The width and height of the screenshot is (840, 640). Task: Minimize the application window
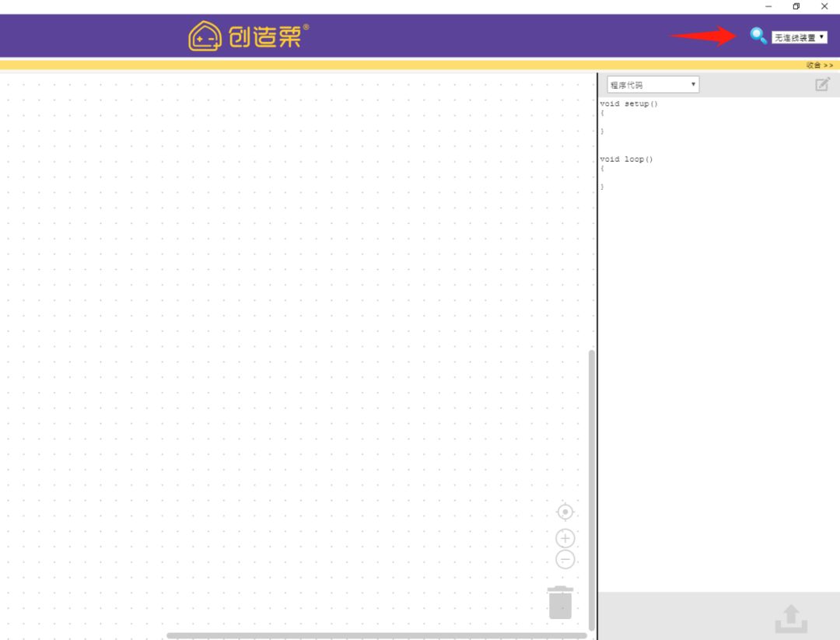(x=768, y=6)
